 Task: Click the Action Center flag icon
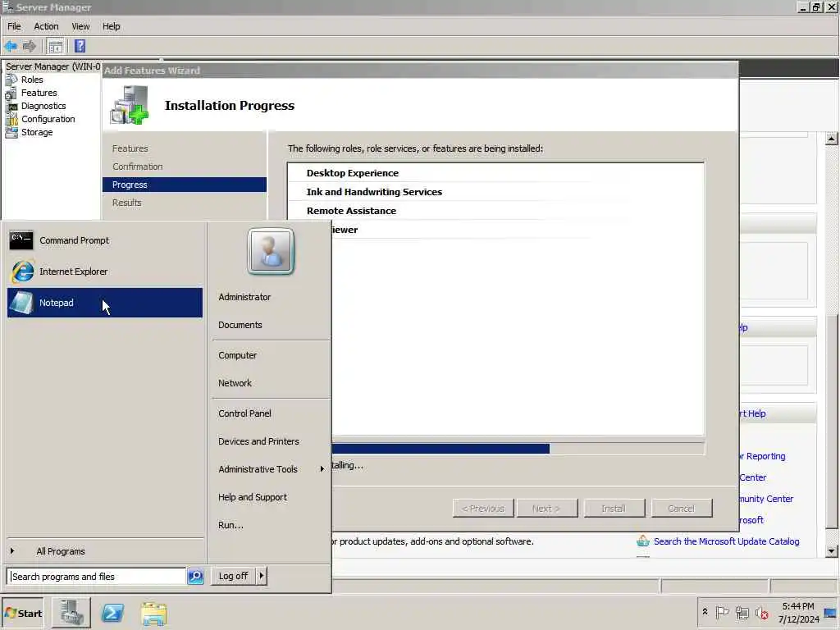click(722, 612)
